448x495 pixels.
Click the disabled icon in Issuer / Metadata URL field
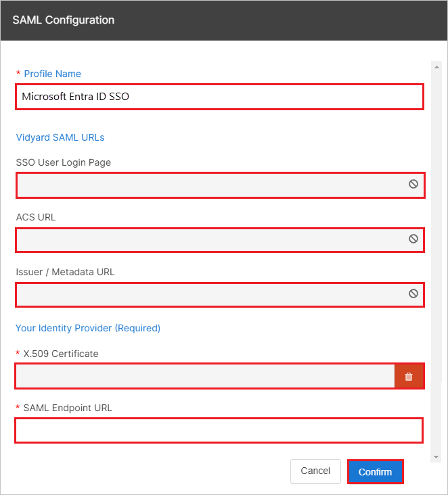tap(413, 294)
